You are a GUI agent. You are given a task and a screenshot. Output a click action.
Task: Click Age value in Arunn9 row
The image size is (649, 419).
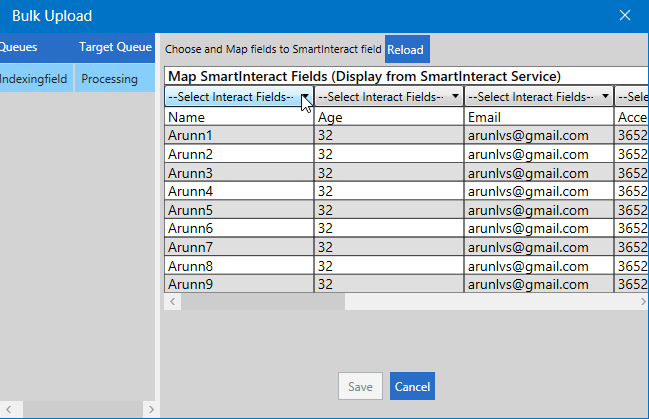(x=388, y=284)
